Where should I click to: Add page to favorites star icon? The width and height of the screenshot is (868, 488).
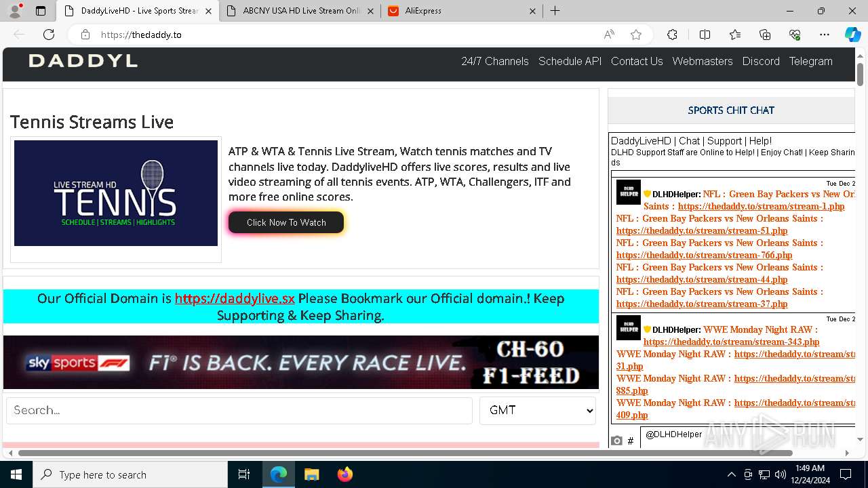pos(636,35)
